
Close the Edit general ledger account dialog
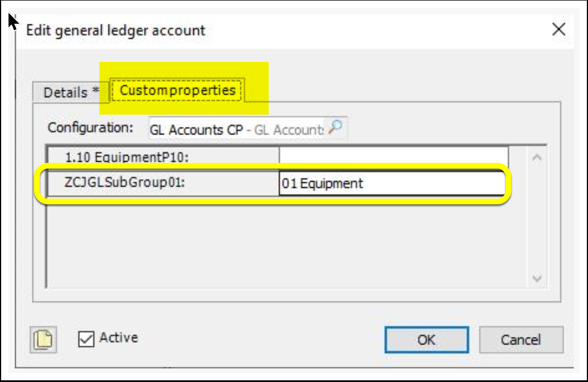pos(558,29)
